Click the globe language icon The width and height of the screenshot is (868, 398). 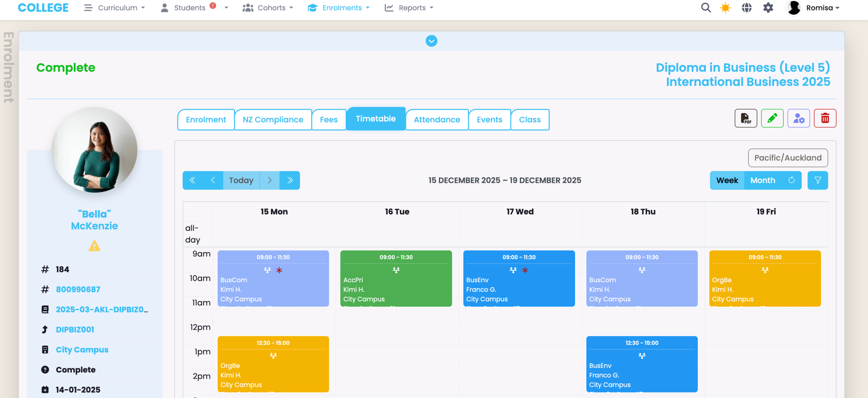(746, 8)
